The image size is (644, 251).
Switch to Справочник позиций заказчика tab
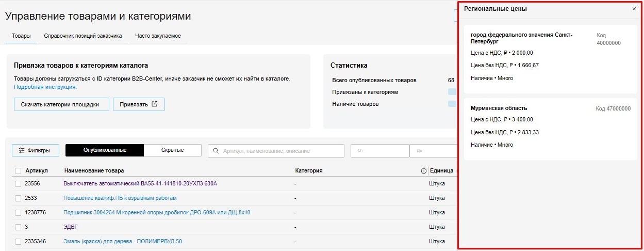click(82, 36)
